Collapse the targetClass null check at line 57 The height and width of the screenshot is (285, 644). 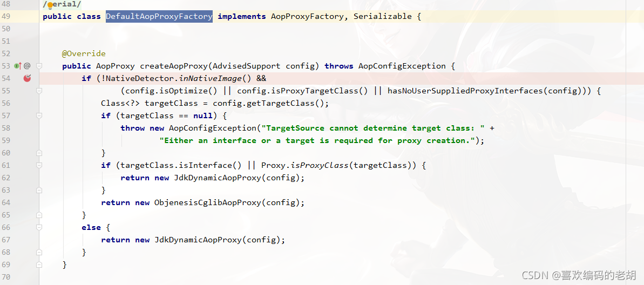(x=39, y=116)
